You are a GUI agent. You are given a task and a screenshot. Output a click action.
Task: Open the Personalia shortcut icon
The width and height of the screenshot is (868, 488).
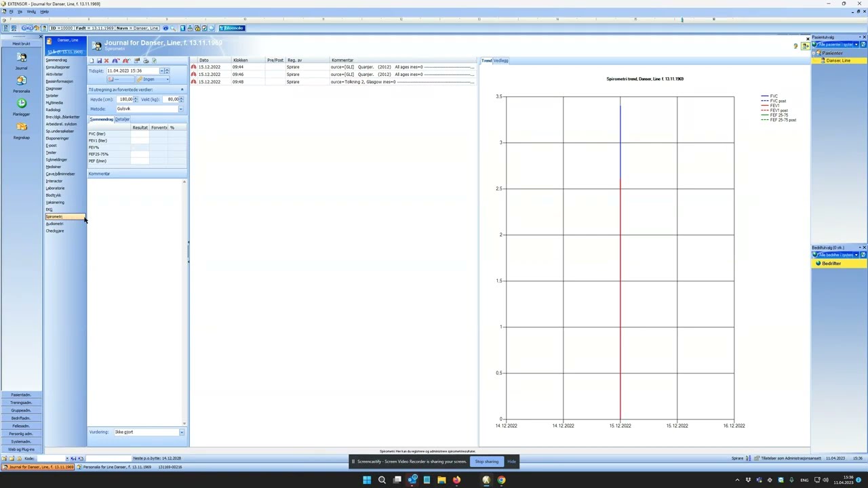21,81
